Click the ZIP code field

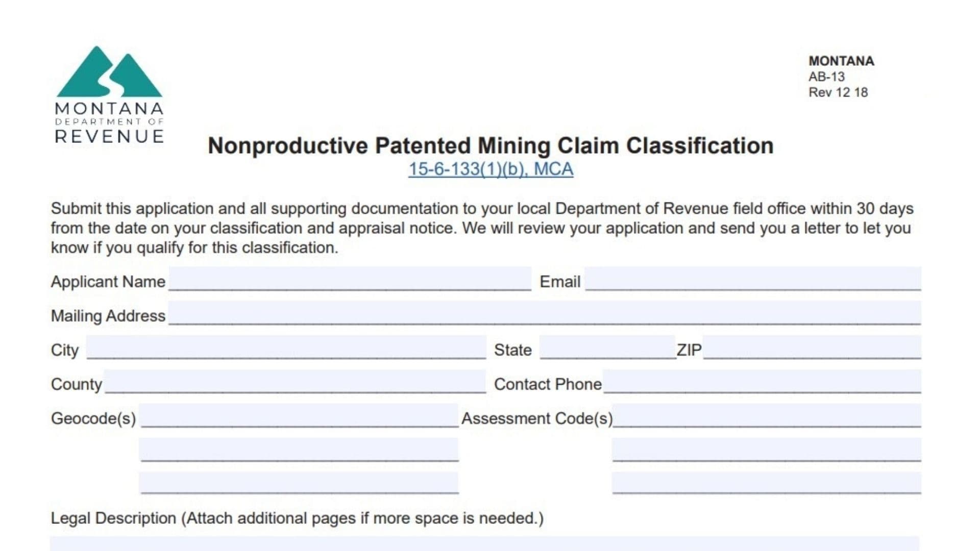[x=812, y=347]
